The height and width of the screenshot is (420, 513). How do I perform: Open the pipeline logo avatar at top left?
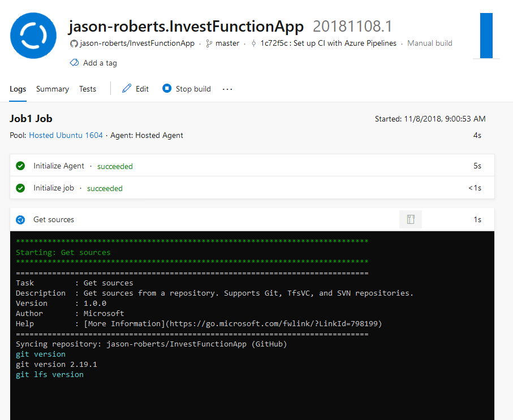coord(33,35)
